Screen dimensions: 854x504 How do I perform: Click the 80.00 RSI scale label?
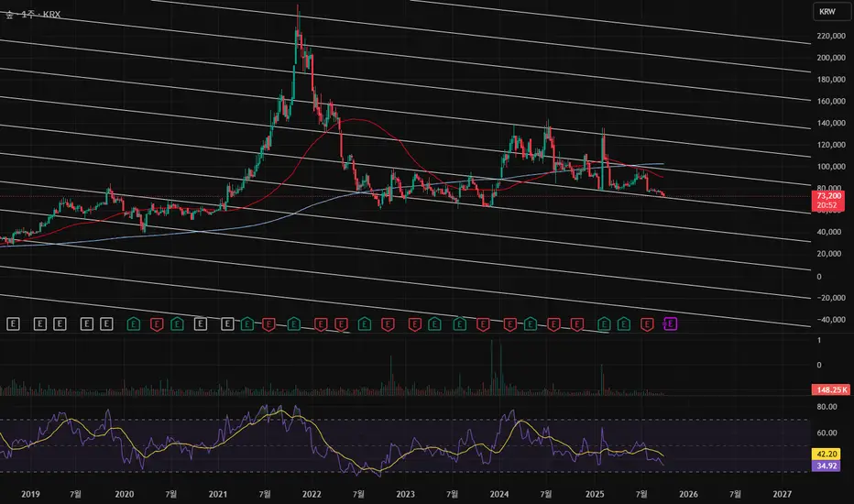[827, 407]
